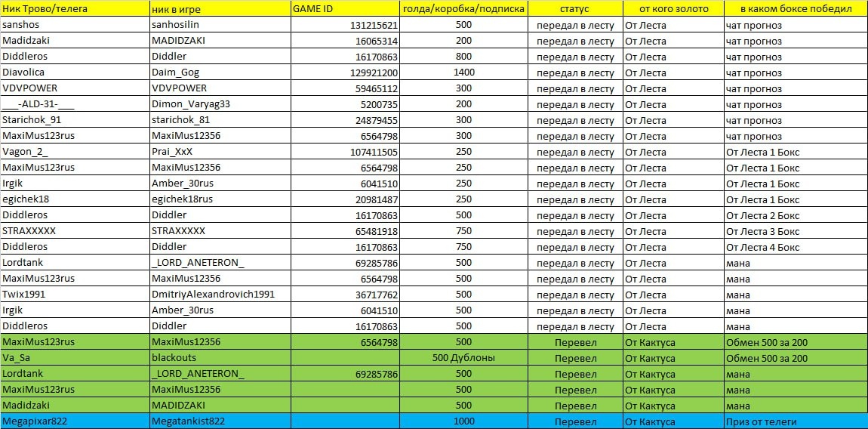Click the cell 'egichek18rus'
The width and height of the screenshot is (868, 429).
click(220, 199)
